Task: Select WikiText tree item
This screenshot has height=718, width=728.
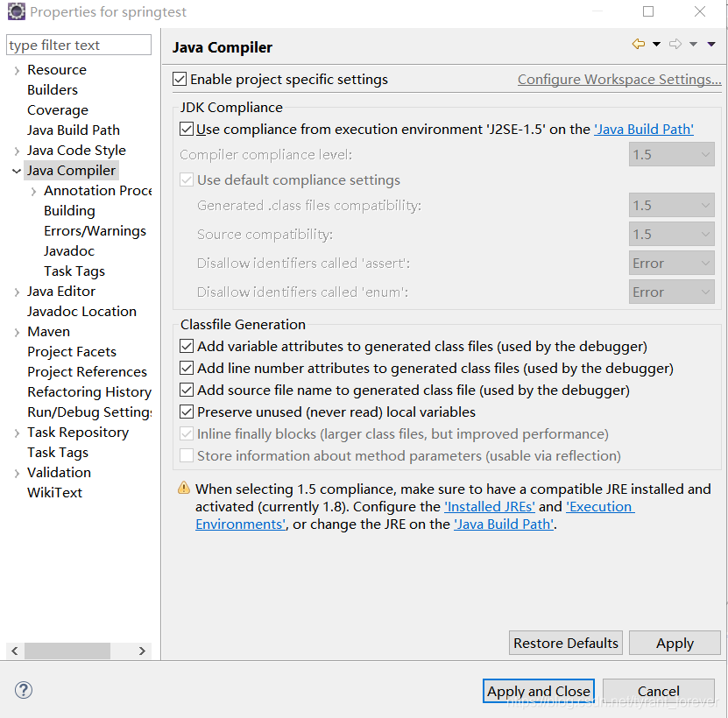Action: click(x=54, y=492)
